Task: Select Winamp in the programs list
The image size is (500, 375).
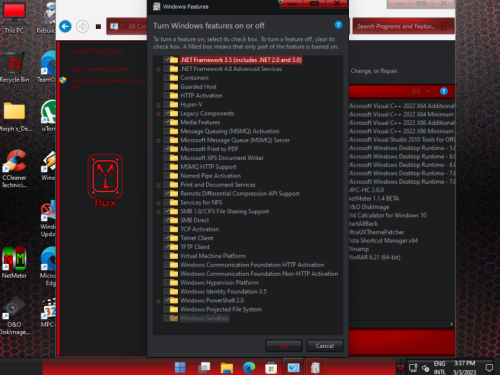Action: point(359,249)
